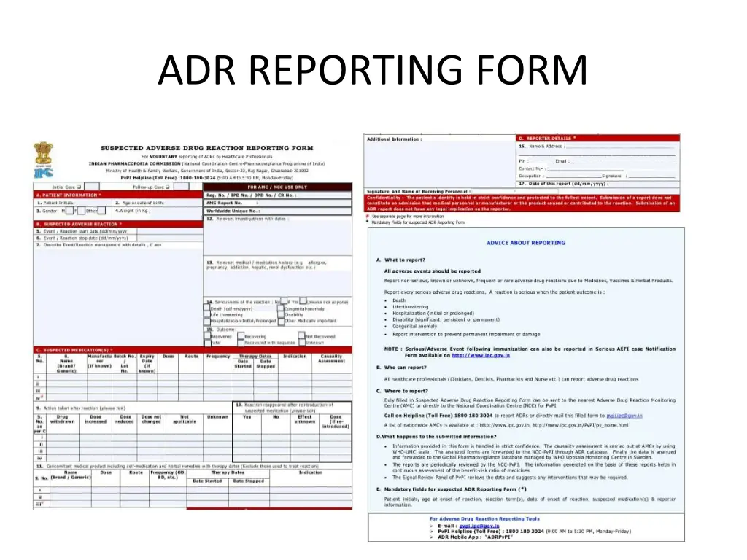This screenshot has height=560, width=747.
Task: Click 'Effect unknown' column header
Action: click(304, 419)
